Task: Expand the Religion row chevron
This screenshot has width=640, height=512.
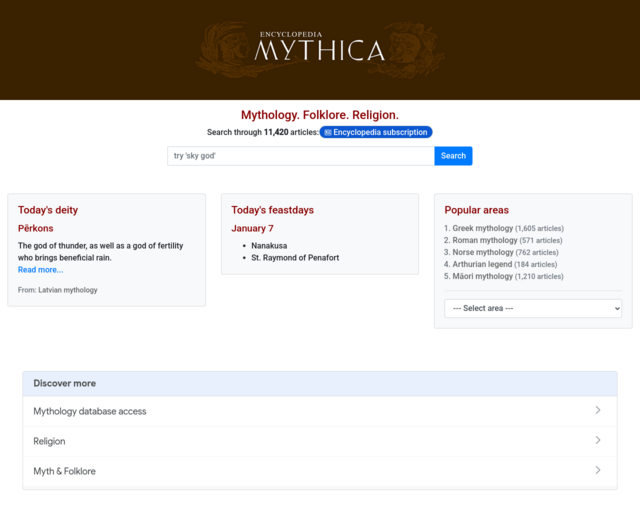Action: 598,440
